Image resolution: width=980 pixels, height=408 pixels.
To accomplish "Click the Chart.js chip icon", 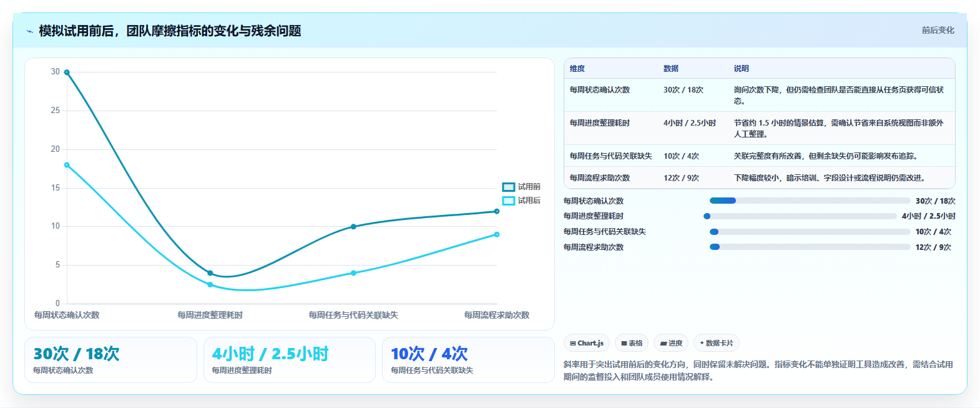I will pos(573,344).
